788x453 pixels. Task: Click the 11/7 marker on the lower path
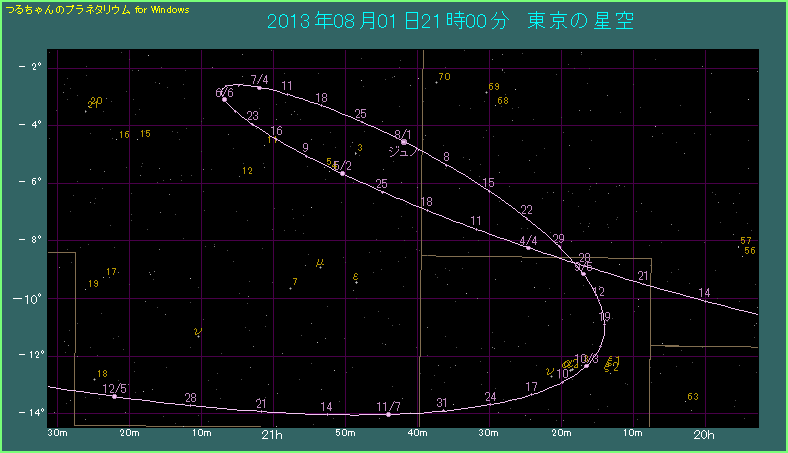click(388, 413)
